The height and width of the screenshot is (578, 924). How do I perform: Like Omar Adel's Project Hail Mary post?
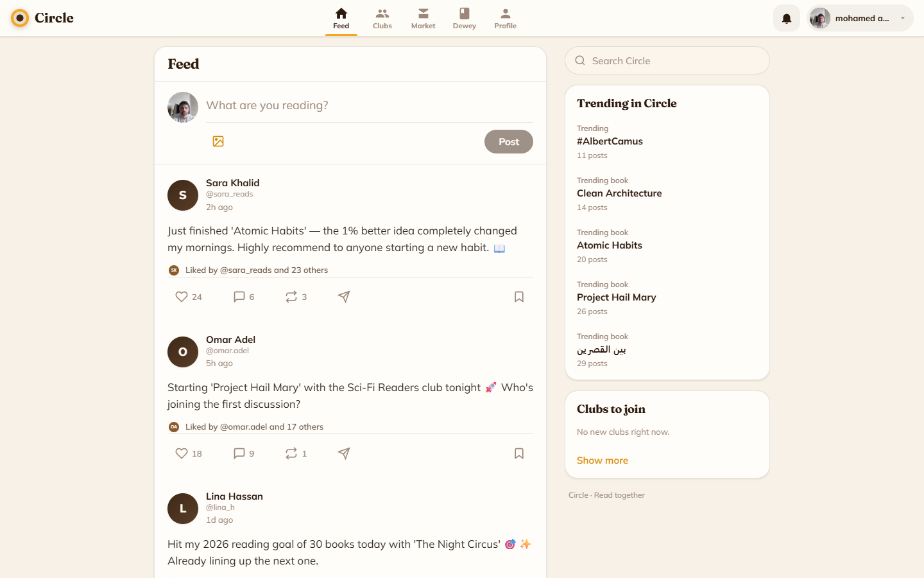point(189,453)
